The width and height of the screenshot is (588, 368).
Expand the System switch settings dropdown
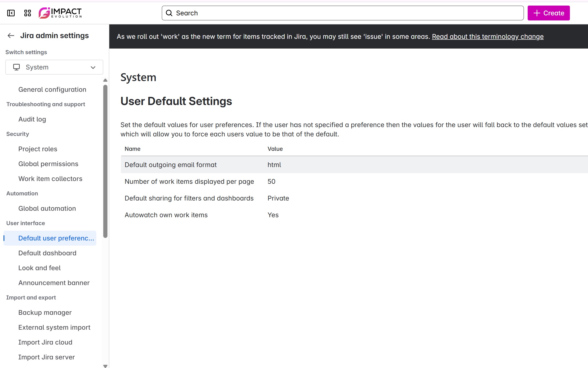(54, 67)
